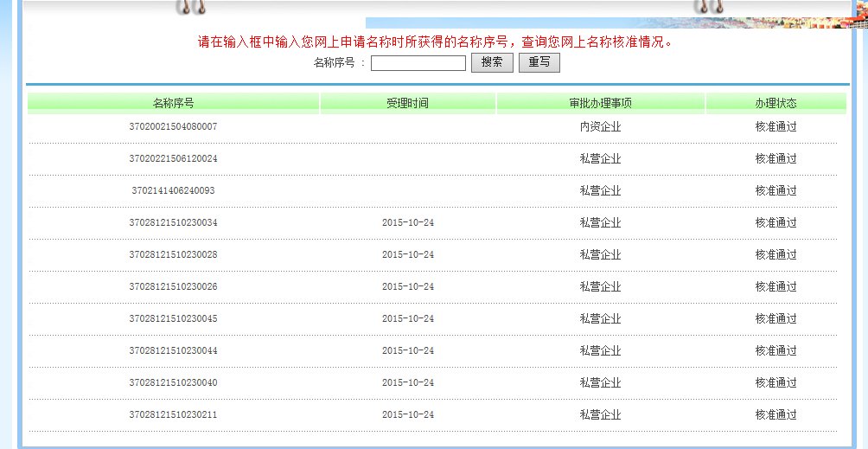Click the red instruction text about 名称核准情况
Image resolution: width=868 pixels, height=449 pixels.
[x=435, y=42]
